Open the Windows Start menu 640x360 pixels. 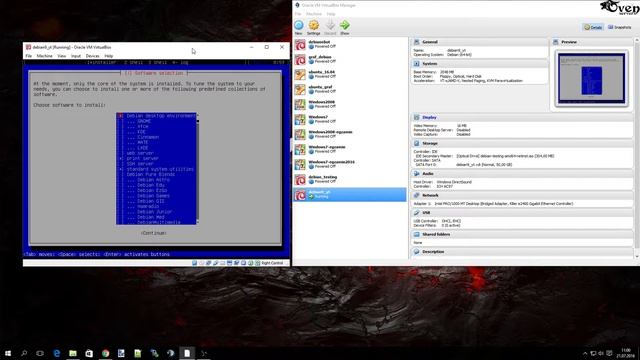tap(8, 353)
